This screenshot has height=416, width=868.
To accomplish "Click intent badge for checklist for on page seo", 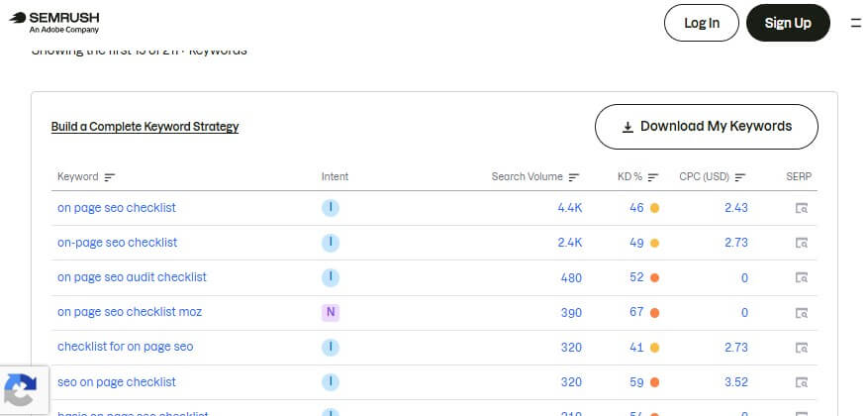I will 331,348.
